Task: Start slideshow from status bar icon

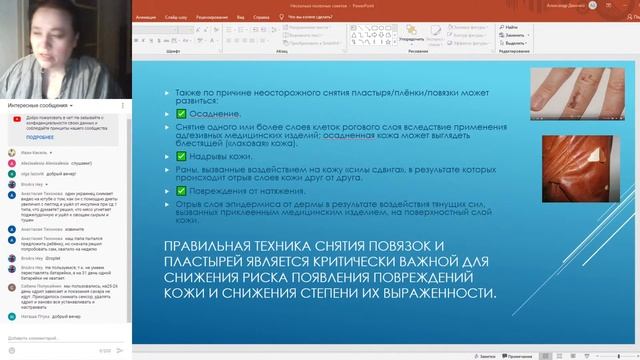Action: (587, 356)
